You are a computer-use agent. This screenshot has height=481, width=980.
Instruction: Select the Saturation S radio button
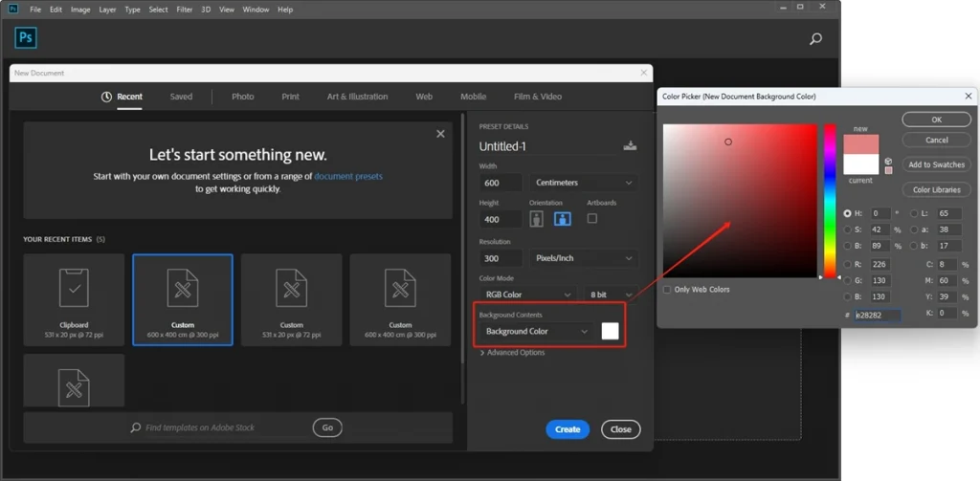(x=848, y=230)
